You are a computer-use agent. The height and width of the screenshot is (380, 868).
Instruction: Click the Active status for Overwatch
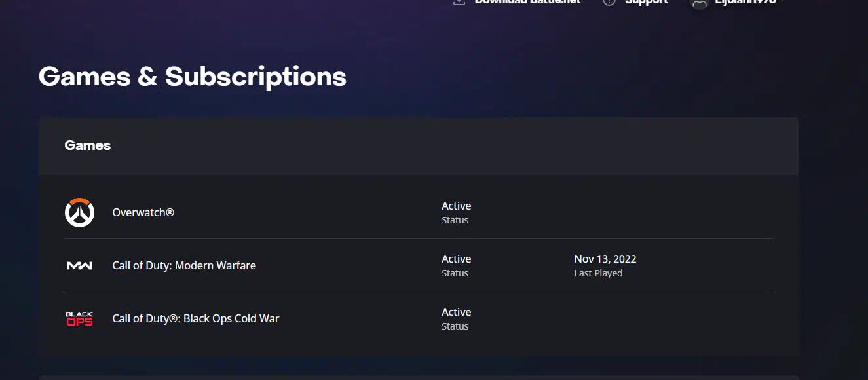click(457, 206)
